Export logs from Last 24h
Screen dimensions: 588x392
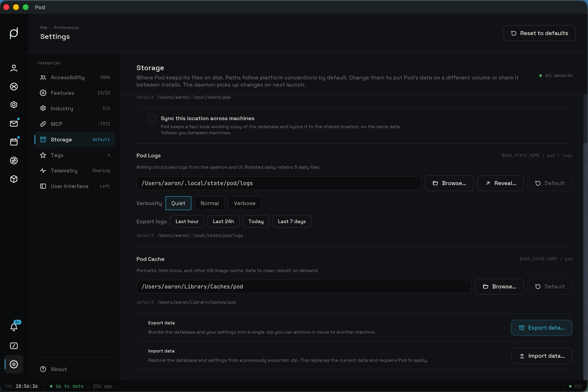point(223,221)
